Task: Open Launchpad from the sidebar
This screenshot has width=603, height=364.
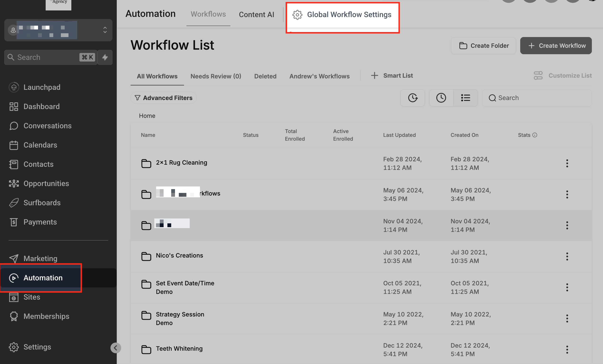Action: (x=42, y=87)
